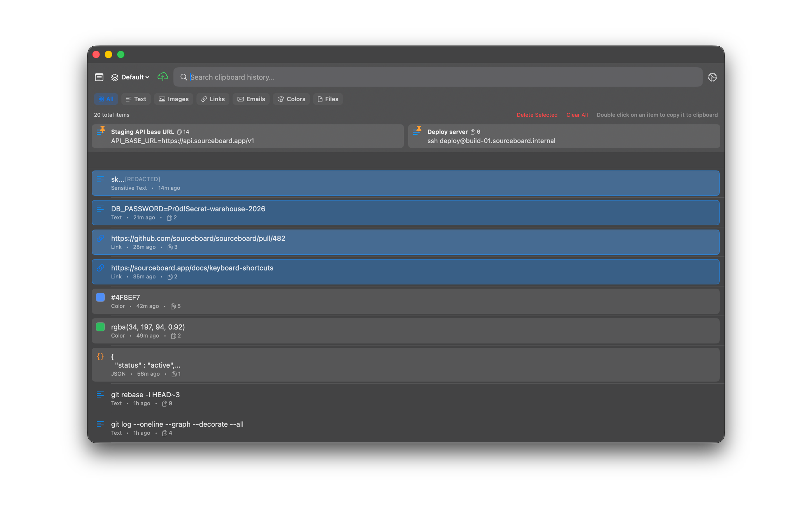Image resolution: width=812 pixels, height=508 pixels.
Task: Click the Delete Selected button
Action: [x=537, y=115]
